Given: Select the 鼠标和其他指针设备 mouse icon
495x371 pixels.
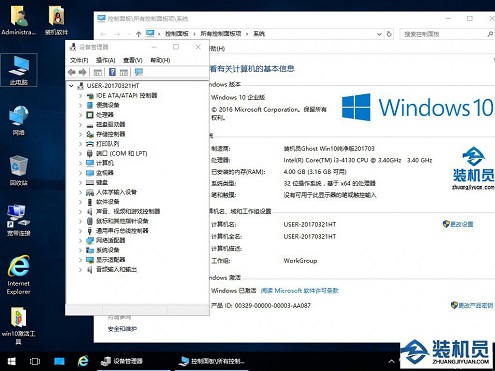Looking at the screenshot, I should 90,221.
